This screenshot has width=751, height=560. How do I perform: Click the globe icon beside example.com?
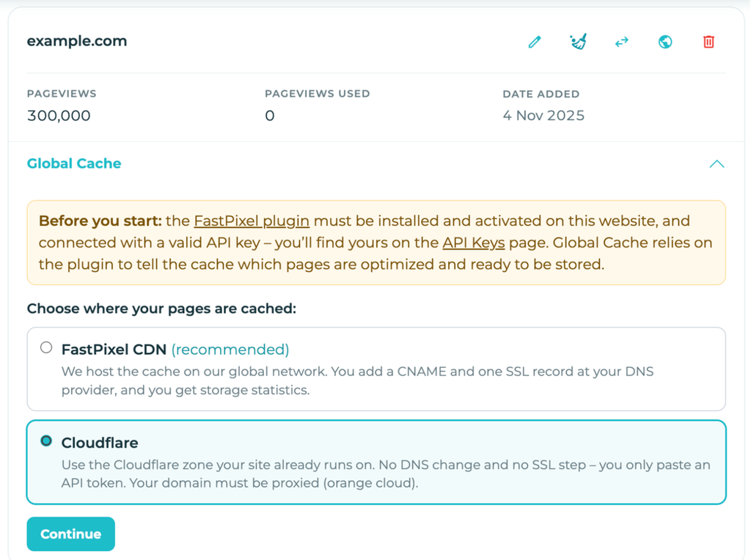[664, 42]
